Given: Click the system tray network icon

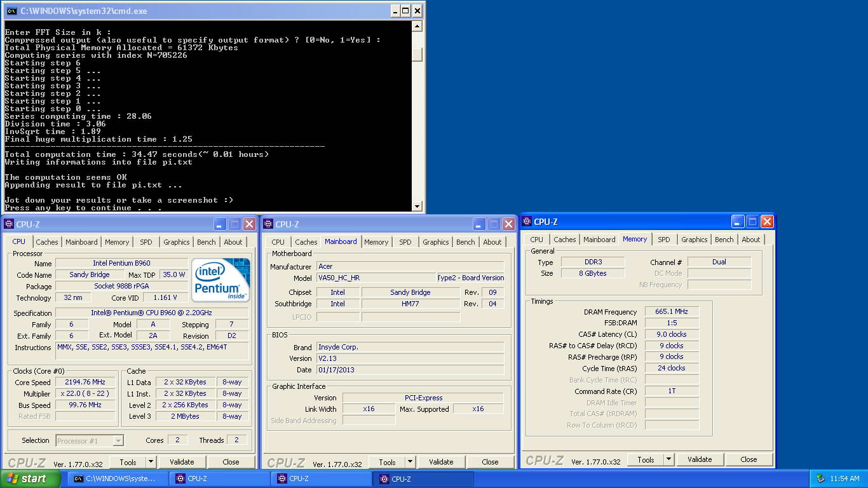Looking at the screenshot, I should coord(820,478).
